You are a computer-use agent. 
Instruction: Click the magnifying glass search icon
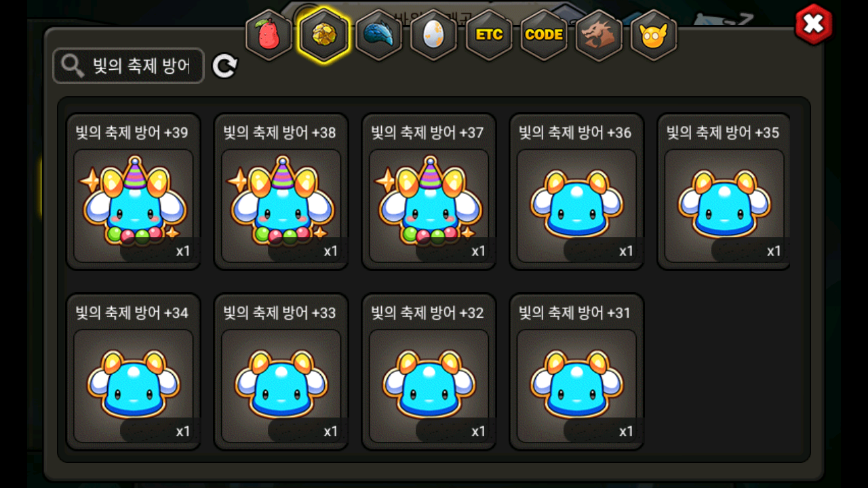[x=71, y=66]
